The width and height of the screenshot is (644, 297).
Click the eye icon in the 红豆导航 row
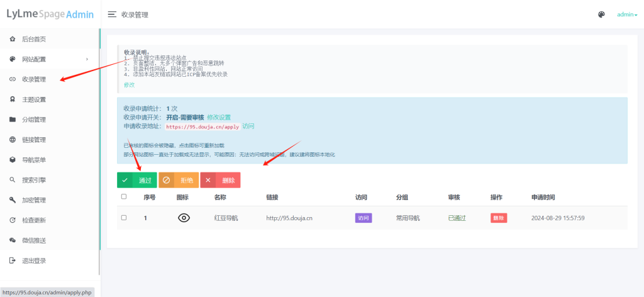click(x=184, y=218)
